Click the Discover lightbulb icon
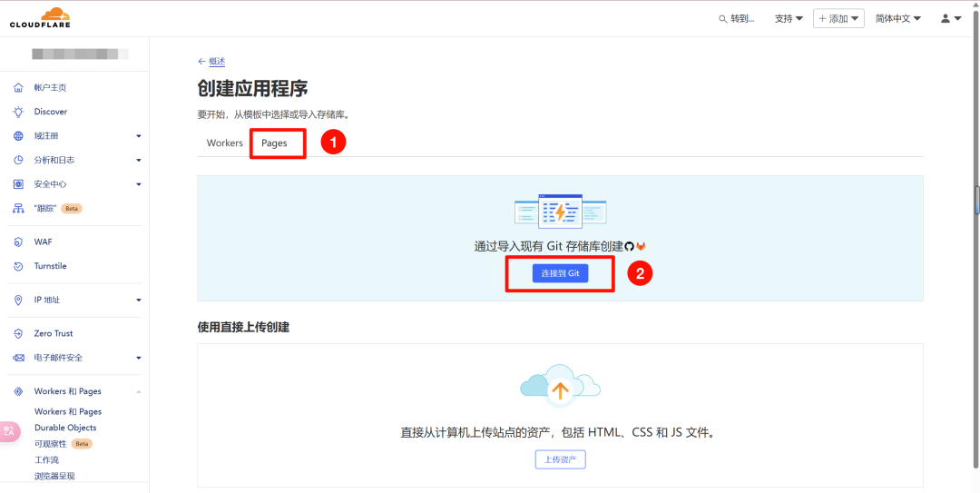This screenshot has width=980, height=493. pyautogui.click(x=19, y=112)
